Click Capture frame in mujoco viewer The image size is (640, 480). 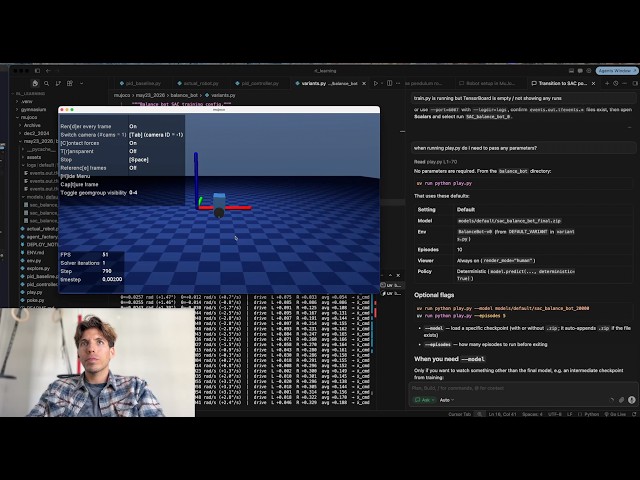pyautogui.click(x=80, y=184)
